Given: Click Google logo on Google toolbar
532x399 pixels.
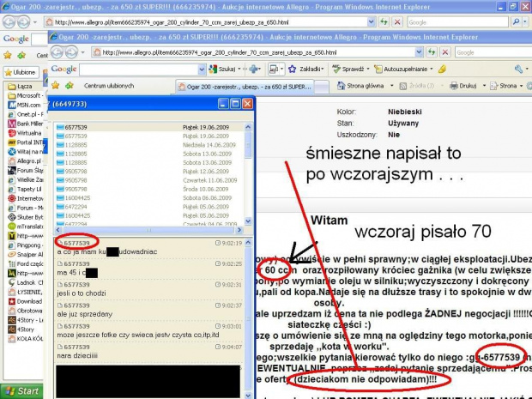Looking at the screenshot, I should tap(63, 70).
